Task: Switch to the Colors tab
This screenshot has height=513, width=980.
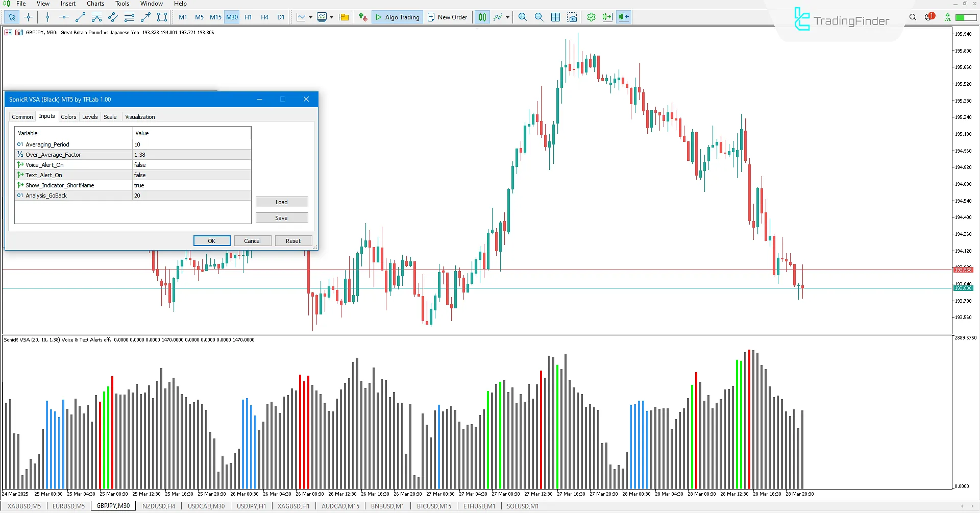Action: [x=68, y=116]
